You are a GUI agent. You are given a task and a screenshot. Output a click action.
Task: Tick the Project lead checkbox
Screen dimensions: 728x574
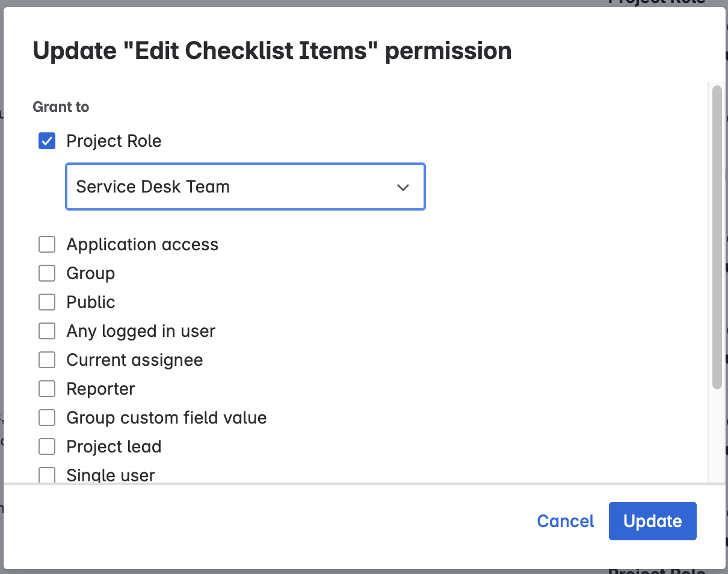[x=47, y=447]
